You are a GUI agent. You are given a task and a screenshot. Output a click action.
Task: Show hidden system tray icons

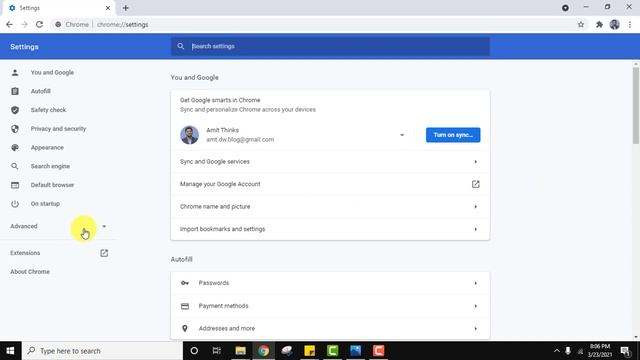tap(556, 351)
